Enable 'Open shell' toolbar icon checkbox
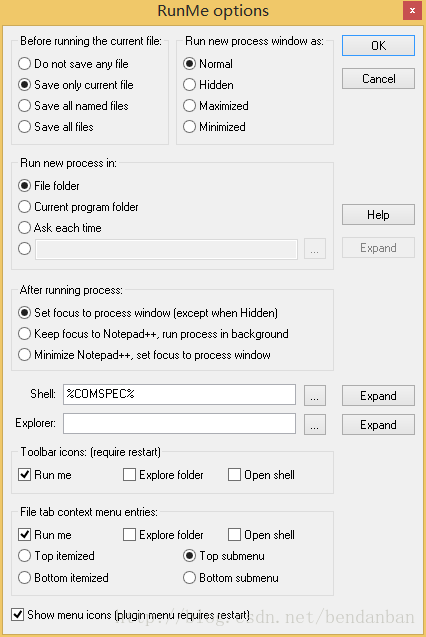The height and width of the screenshot is (637, 426). [262, 474]
